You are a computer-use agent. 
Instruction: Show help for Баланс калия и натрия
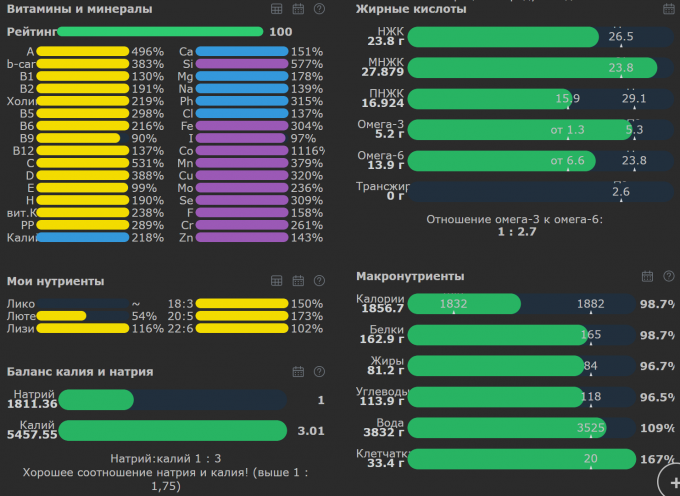click(319, 372)
